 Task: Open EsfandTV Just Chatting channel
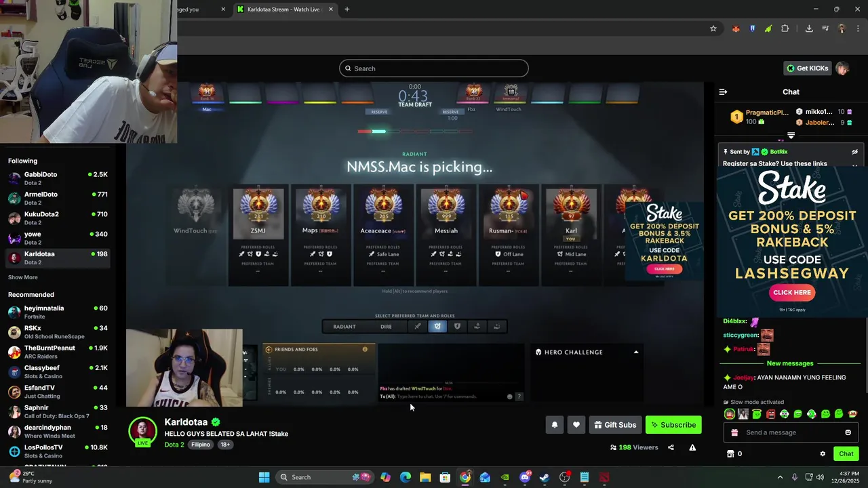(x=58, y=392)
